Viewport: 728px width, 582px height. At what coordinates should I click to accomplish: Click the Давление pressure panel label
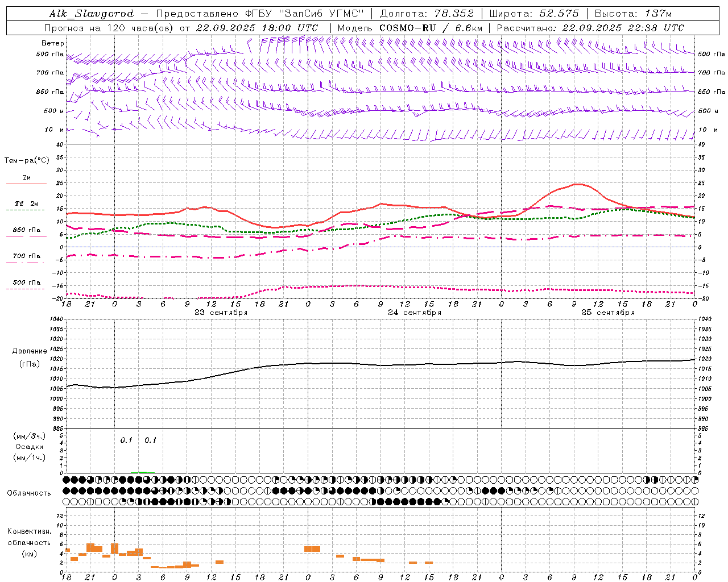tap(30, 351)
